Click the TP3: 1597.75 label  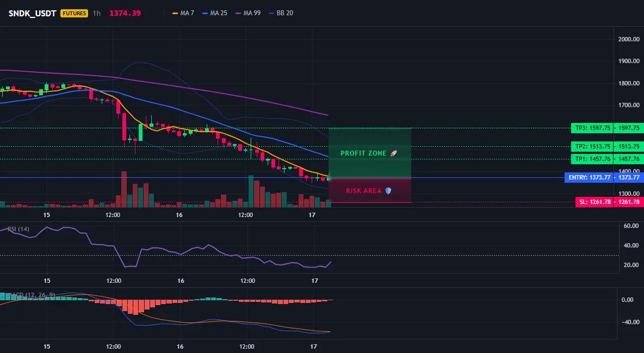[592, 128]
